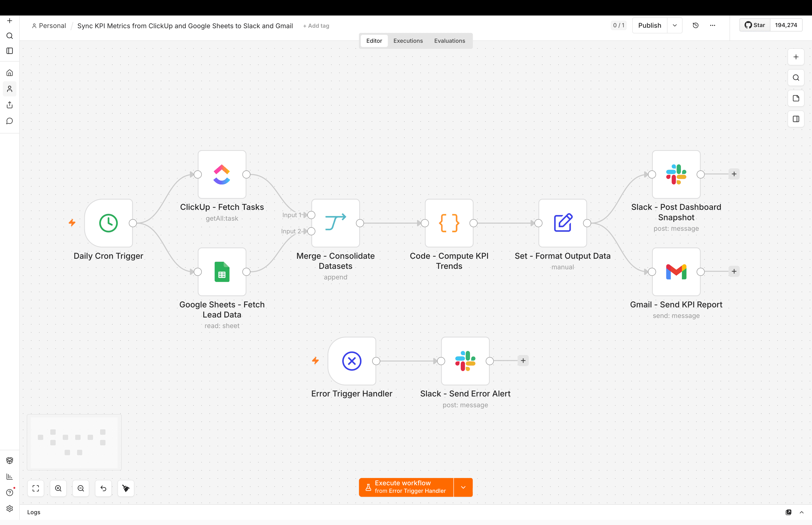Image resolution: width=812 pixels, height=525 pixels.
Task: Open the Slack - Post Dashboard Snapshot node
Action: (x=676, y=174)
